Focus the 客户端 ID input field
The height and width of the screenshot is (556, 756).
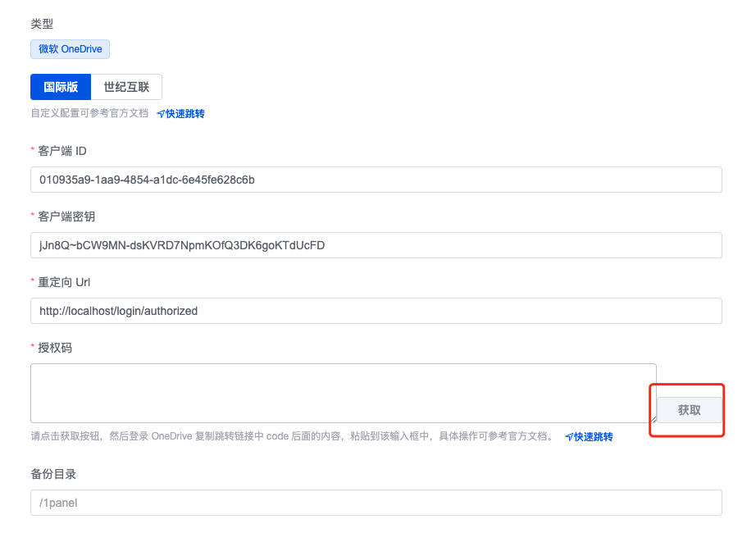coord(376,180)
